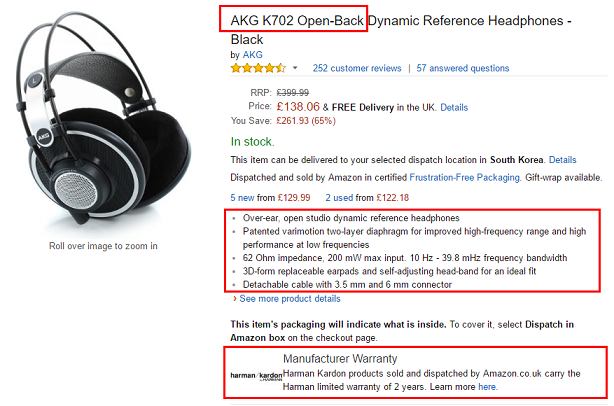Click the star rating icons
The image size is (614, 406).
click(258, 68)
